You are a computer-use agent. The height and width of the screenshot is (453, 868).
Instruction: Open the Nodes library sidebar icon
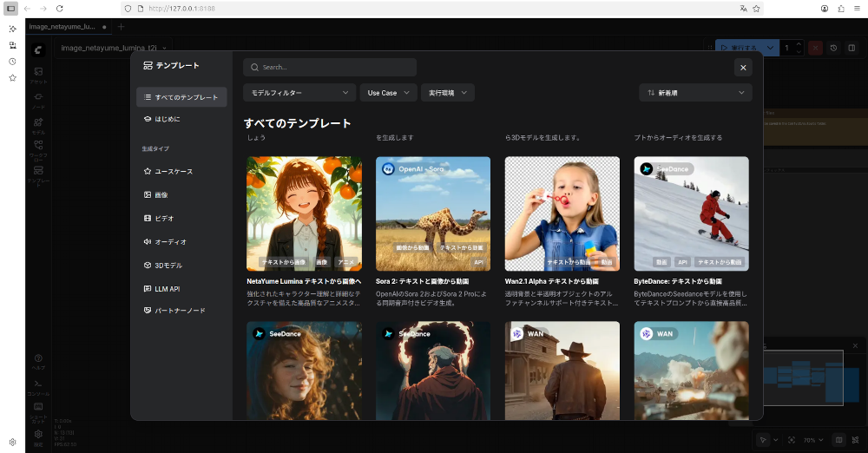point(38,101)
